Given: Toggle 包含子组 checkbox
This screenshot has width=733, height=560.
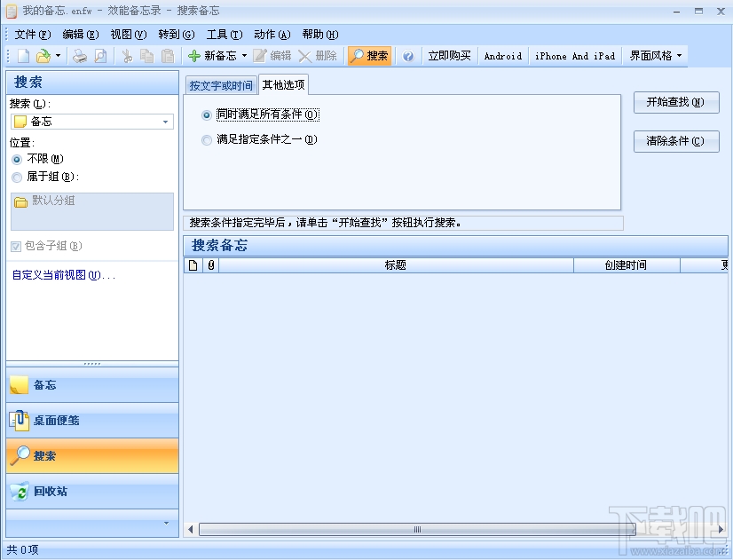Looking at the screenshot, I should [16, 247].
